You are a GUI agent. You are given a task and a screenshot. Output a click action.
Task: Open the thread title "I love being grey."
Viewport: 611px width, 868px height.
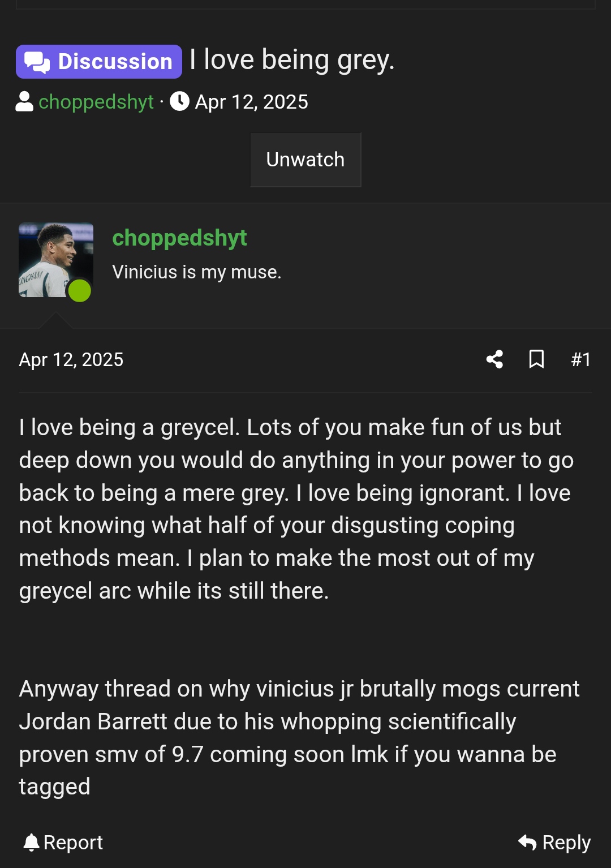[x=292, y=60]
